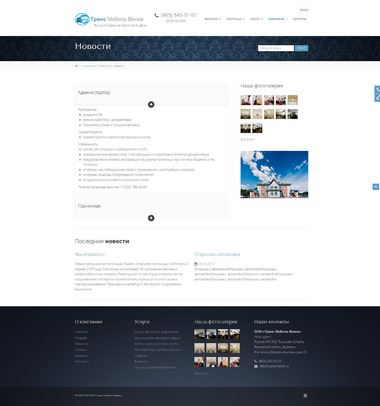Click the calendar icon beside news date
This screenshot has width=380, height=406.
click(x=196, y=264)
